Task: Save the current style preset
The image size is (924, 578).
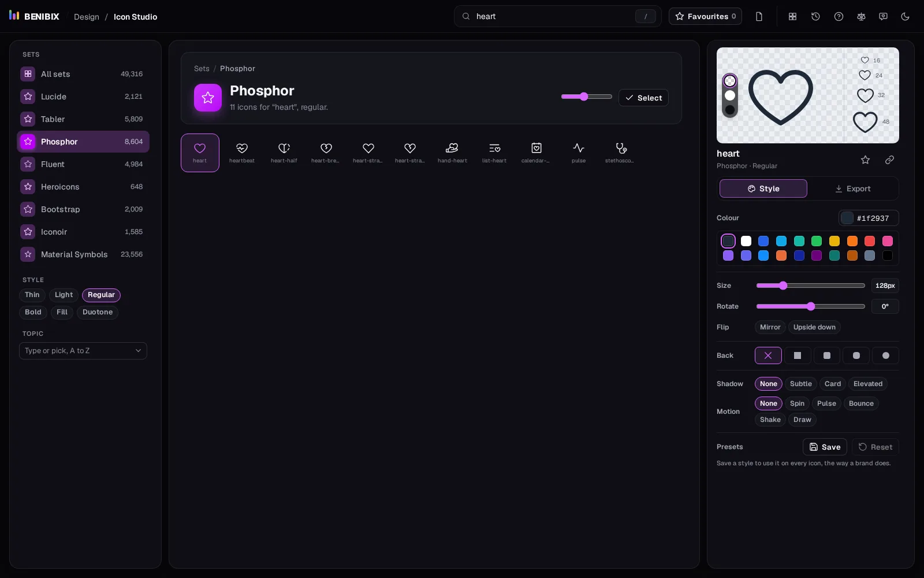Action: coord(825,447)
